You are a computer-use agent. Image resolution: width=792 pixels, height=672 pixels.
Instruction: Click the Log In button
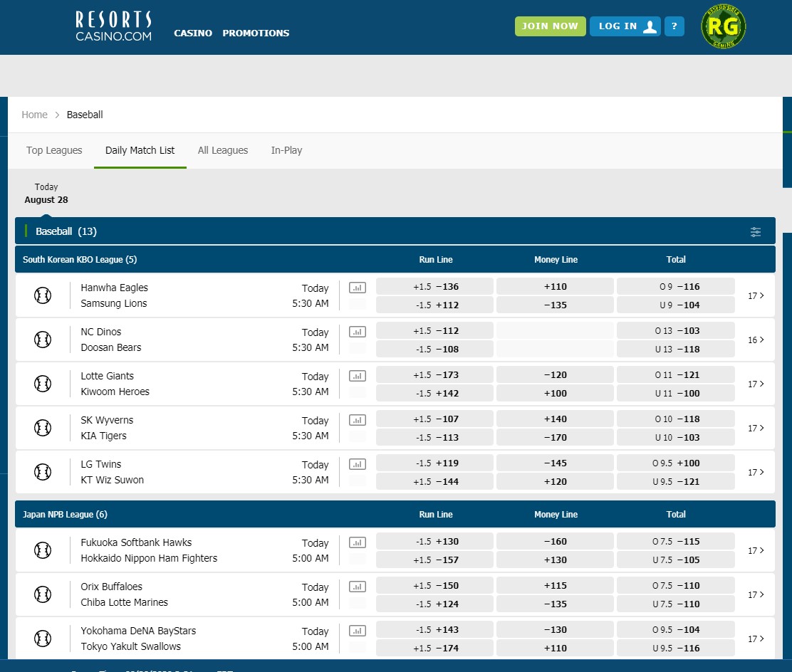point(625,26)
